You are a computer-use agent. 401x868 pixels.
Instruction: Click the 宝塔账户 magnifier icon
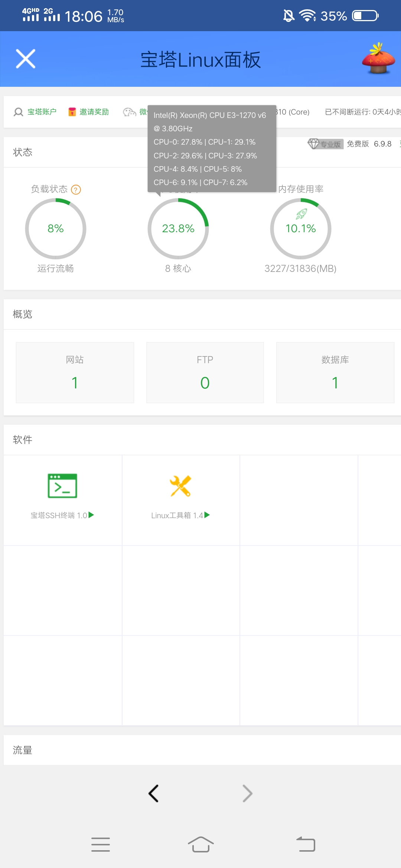tap(18, 112)
